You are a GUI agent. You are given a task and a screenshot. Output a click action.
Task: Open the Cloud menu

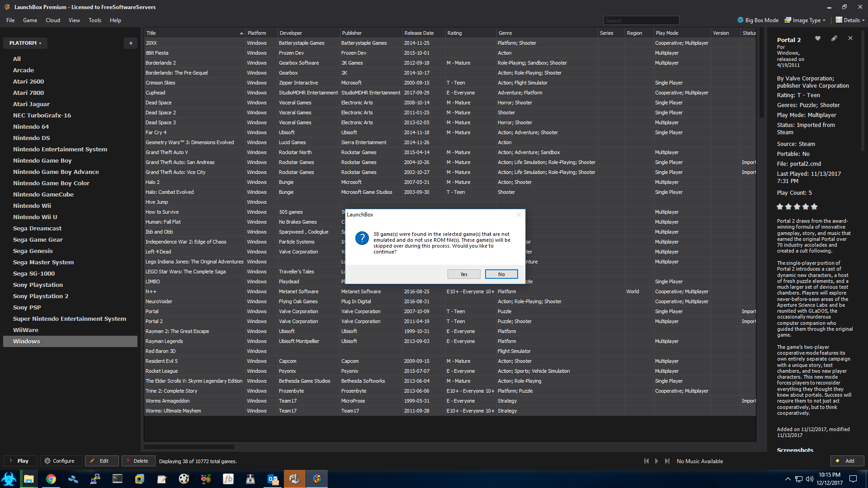coord(53,20)
